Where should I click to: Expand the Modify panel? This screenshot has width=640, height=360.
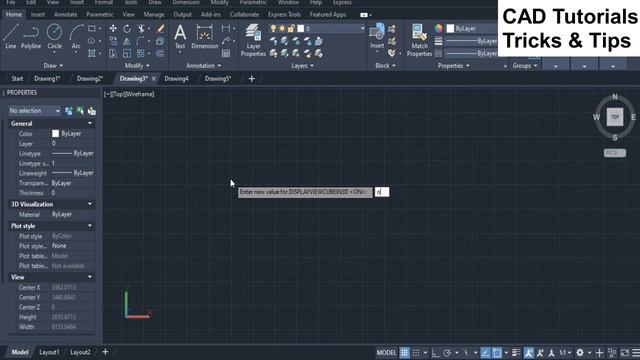click(137, 66)
